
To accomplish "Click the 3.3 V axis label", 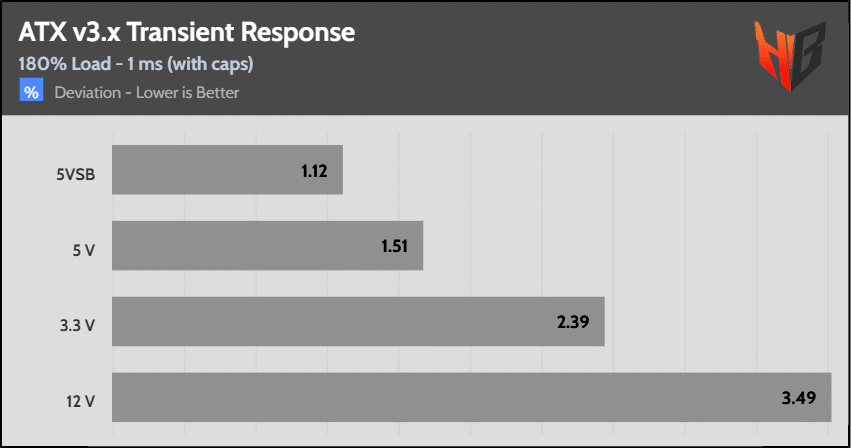I will [78, 326].
